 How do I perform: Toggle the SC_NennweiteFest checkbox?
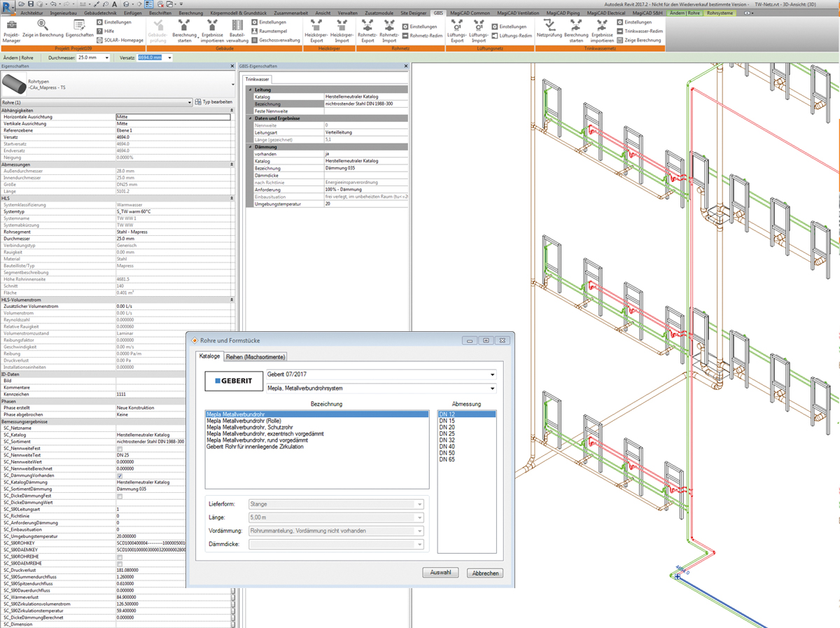(x=119, y=449)
